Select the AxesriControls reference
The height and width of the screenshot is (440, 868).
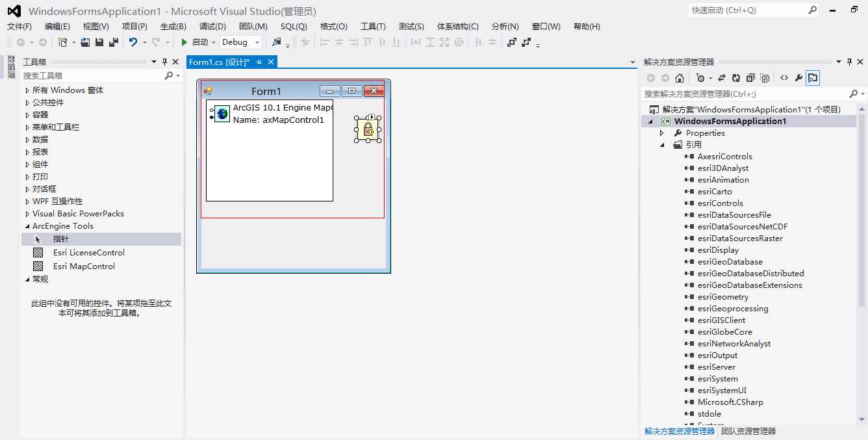[725, 157]
